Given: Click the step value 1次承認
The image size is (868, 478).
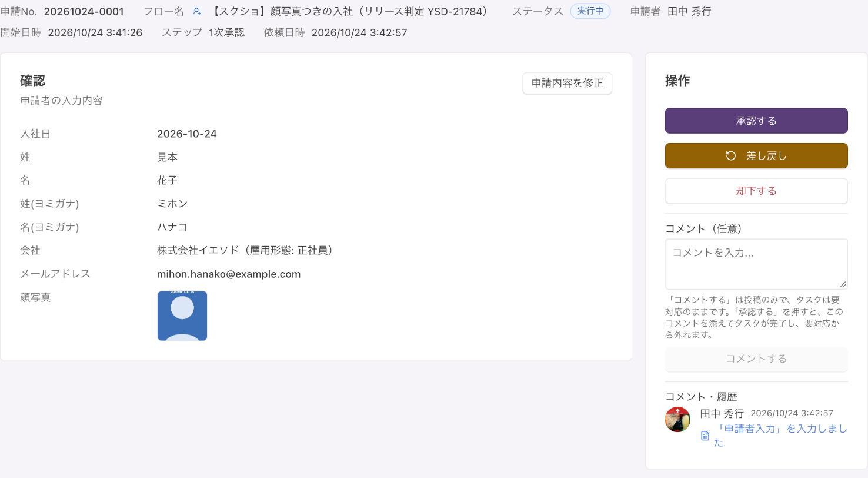Looking at the screenshot, I should pyautogui.click(x=226, y=32).
